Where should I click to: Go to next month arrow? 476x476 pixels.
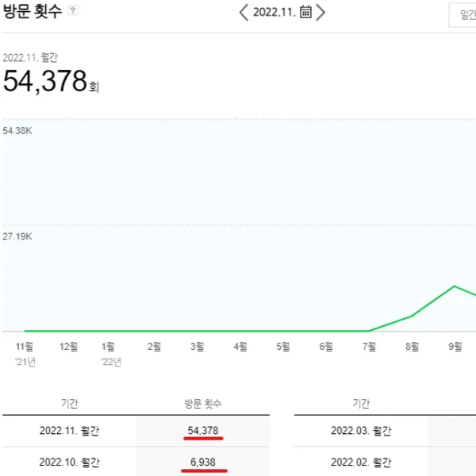point(321,12)
